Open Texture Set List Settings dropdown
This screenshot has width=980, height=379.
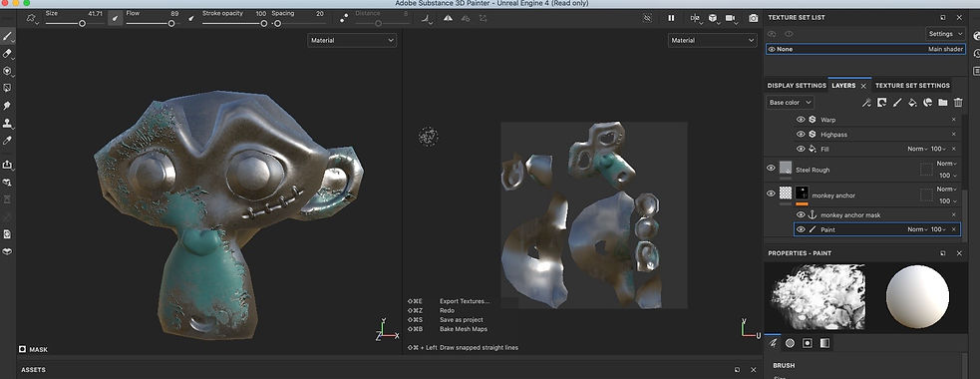(x=945, y=33)
